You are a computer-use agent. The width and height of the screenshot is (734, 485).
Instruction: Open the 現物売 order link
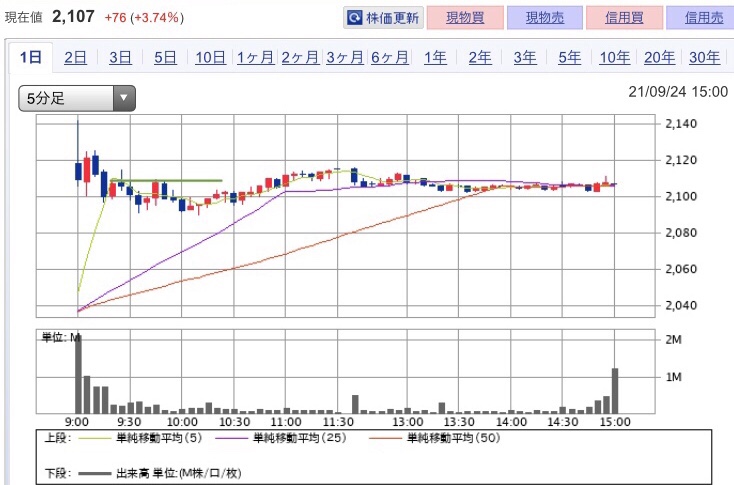click(545, 18)
